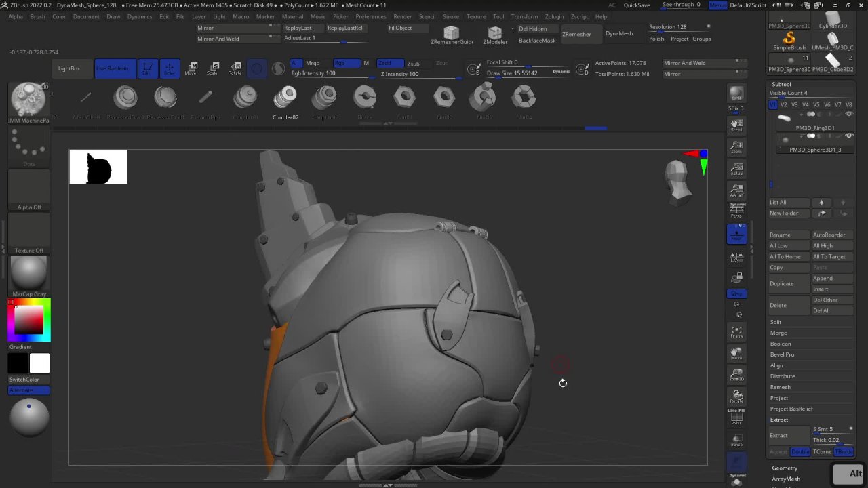Image resolution: width=868 pixels, height=488 pixels.
Task: Click the DynaMesh button
Action: [619, 34]
